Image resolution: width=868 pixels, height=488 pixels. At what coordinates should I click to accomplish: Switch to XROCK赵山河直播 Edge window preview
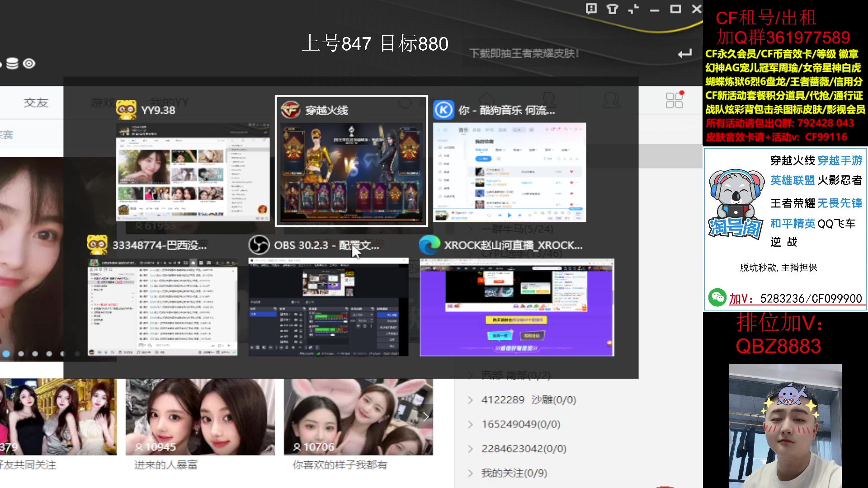click(517, 307)
